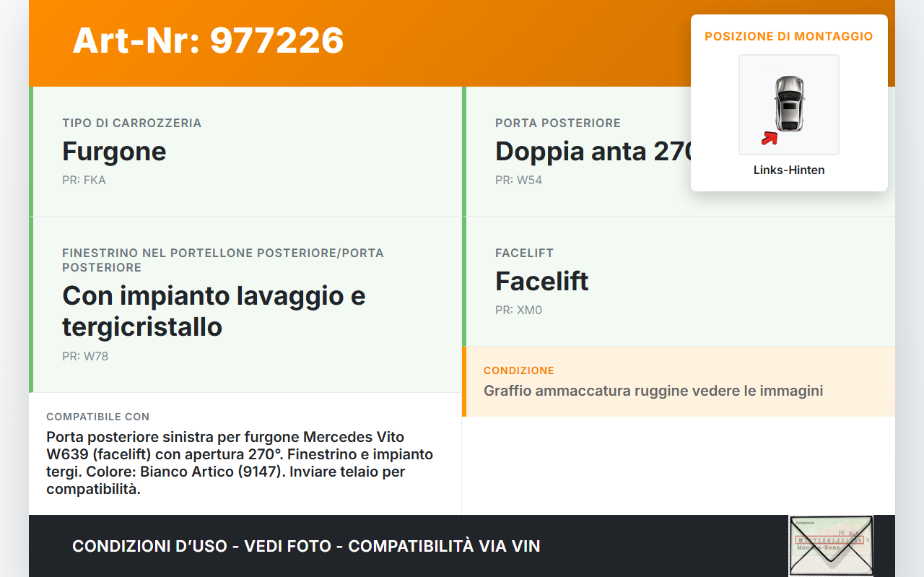Click the Doppia anta 270 value
Image resolution: width=924 pixels, height=577 pixels.
594,152
